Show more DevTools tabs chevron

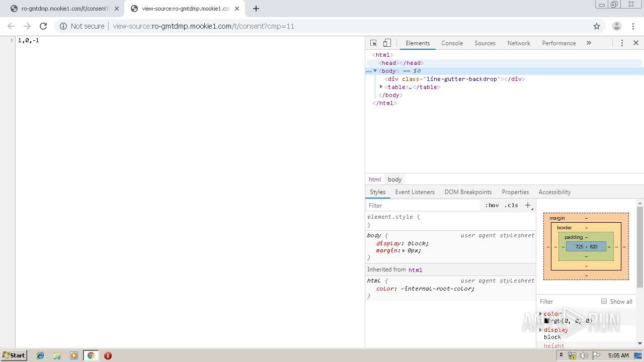tap(589, 43)
